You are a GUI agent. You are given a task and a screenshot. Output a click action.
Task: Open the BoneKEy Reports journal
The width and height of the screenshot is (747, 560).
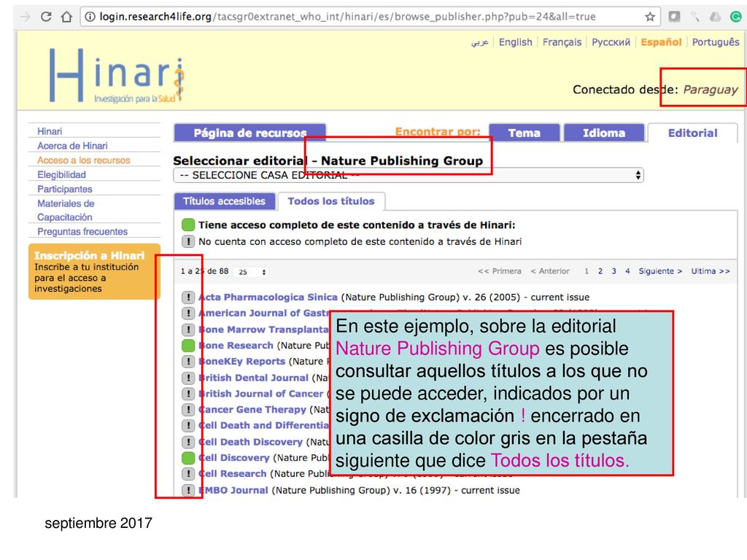point(241,362)
